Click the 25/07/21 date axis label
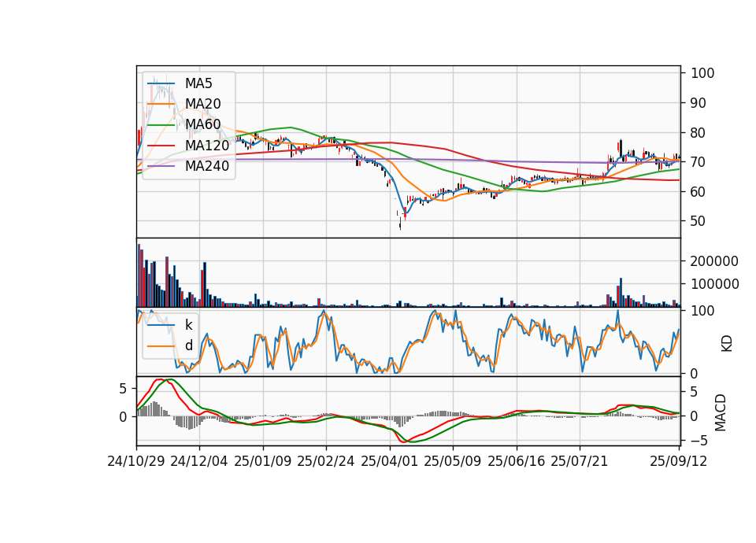Screen dimensions: 756x543 (x=579, y=461)
